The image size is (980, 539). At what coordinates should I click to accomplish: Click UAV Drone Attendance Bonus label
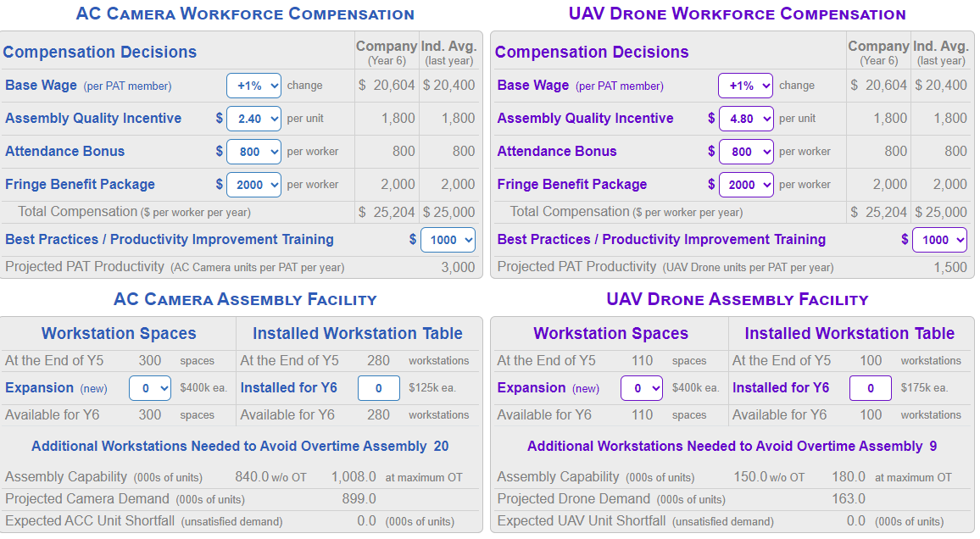[x=557, y=151]
